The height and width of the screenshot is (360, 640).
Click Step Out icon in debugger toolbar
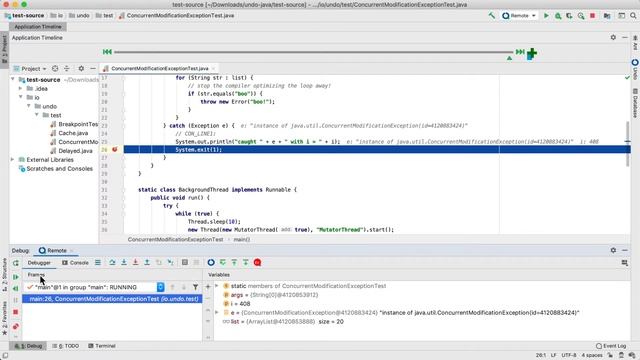click(147, 262)
